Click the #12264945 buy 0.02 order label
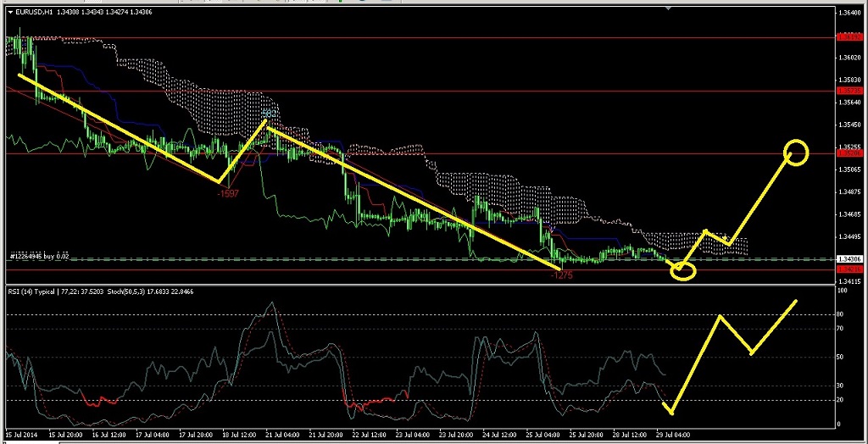Screen dimensions: 868x444 coord(39,255)
